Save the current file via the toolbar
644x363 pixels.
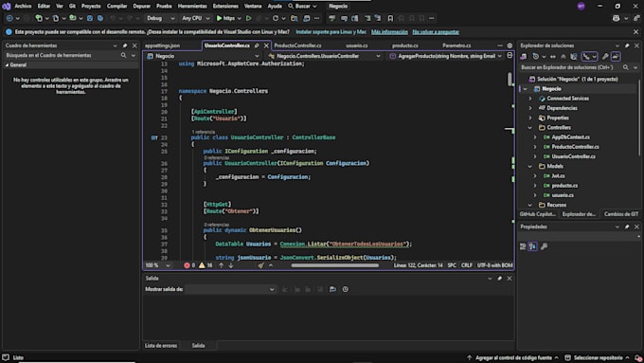click(x=90, y=18)
